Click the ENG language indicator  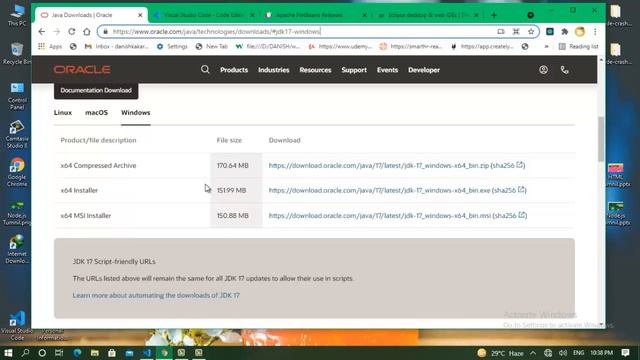tap(578, 353)
